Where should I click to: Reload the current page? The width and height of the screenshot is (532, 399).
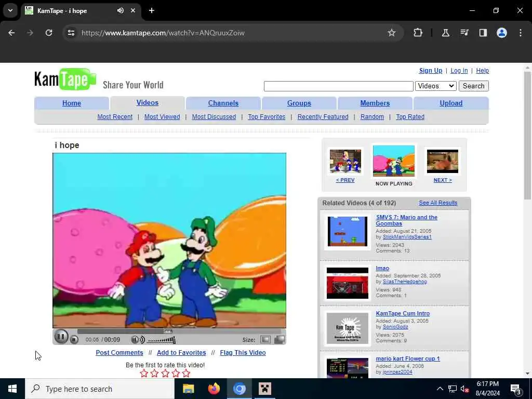49,33
